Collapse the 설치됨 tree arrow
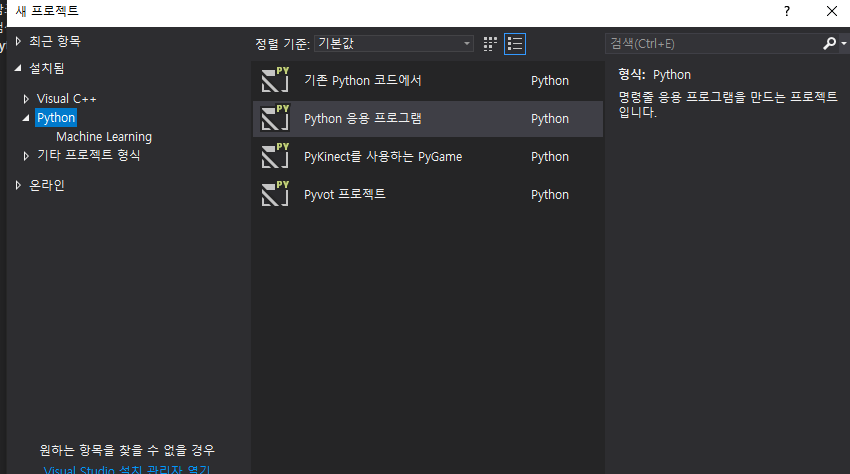The width and height of the screenshot is (850, 474). pyautogui.click(x=18, y=68)
